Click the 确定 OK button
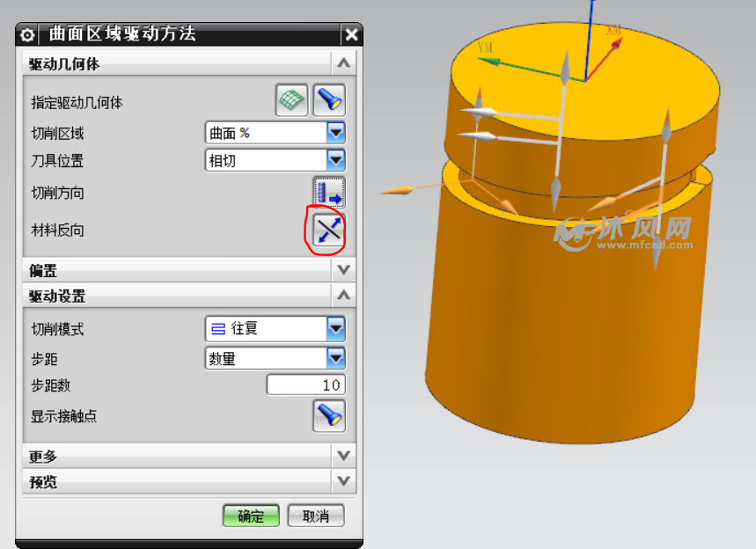Screen dimensions: 756x549 251,516
